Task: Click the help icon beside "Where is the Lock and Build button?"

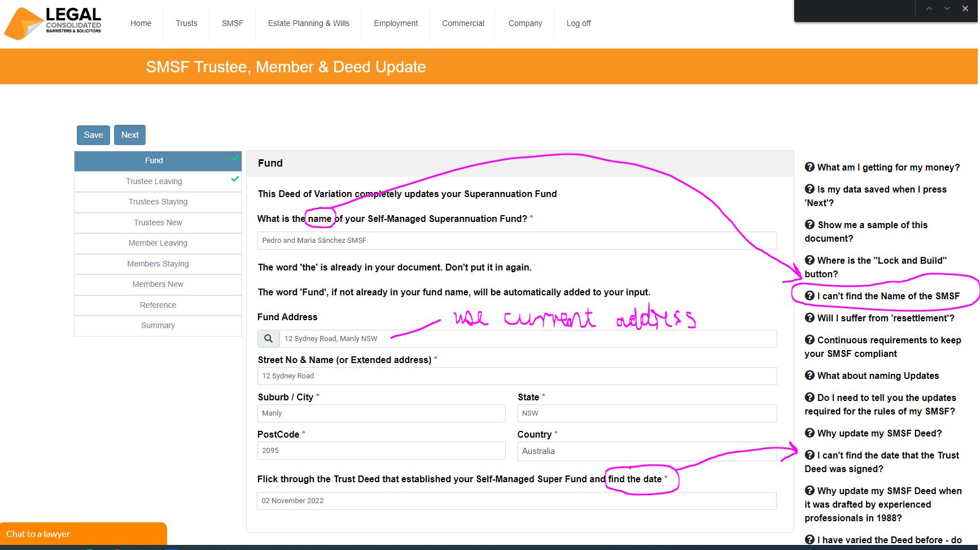Action: [x=810, y=260]
